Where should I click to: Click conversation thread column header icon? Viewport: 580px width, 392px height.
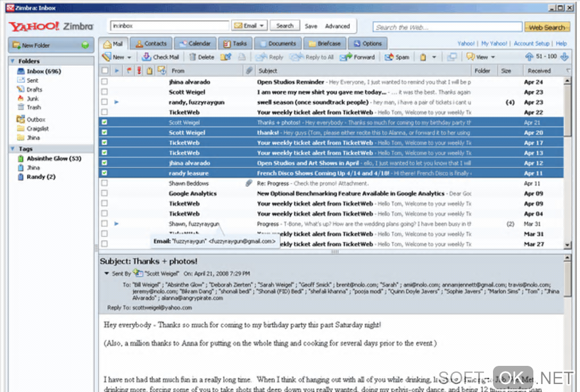(x=117, y=70)
